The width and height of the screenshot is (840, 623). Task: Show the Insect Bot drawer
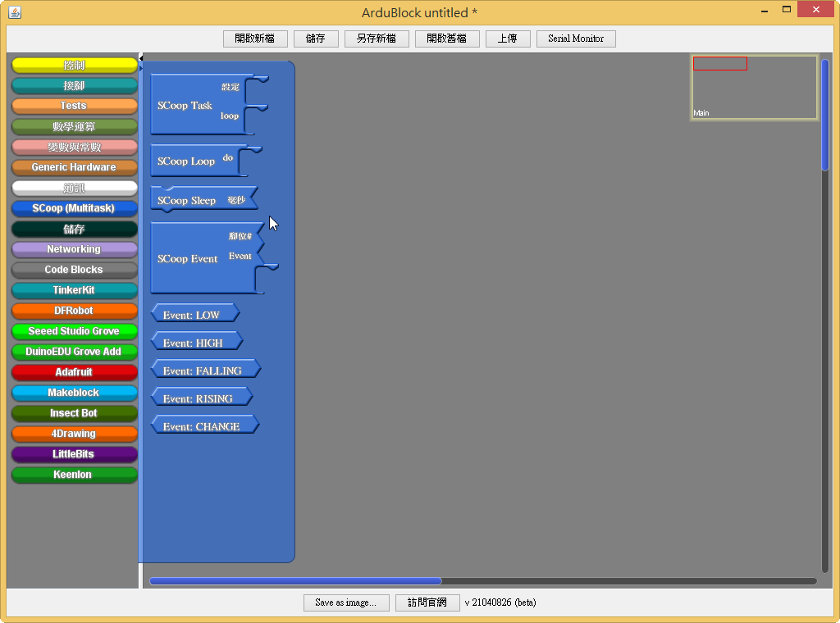coord(75,412)
